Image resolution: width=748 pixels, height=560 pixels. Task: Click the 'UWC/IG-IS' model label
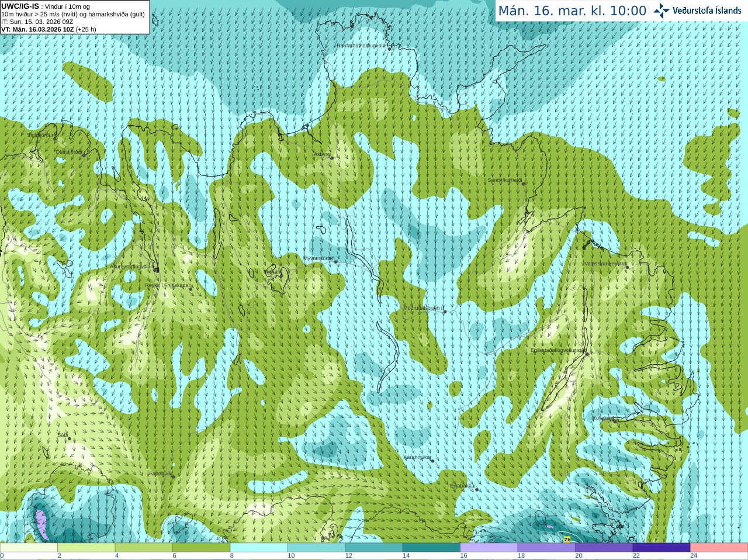[20, 6]
